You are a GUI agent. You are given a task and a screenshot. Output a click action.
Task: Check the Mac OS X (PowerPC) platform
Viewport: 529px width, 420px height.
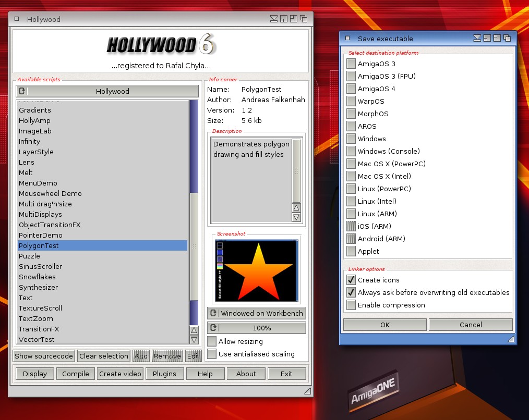pyautogui.click(x=351, y=164)
